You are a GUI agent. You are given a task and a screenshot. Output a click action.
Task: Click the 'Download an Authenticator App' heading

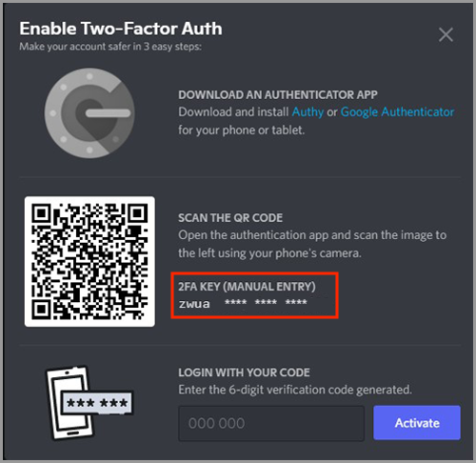[278, 94]
